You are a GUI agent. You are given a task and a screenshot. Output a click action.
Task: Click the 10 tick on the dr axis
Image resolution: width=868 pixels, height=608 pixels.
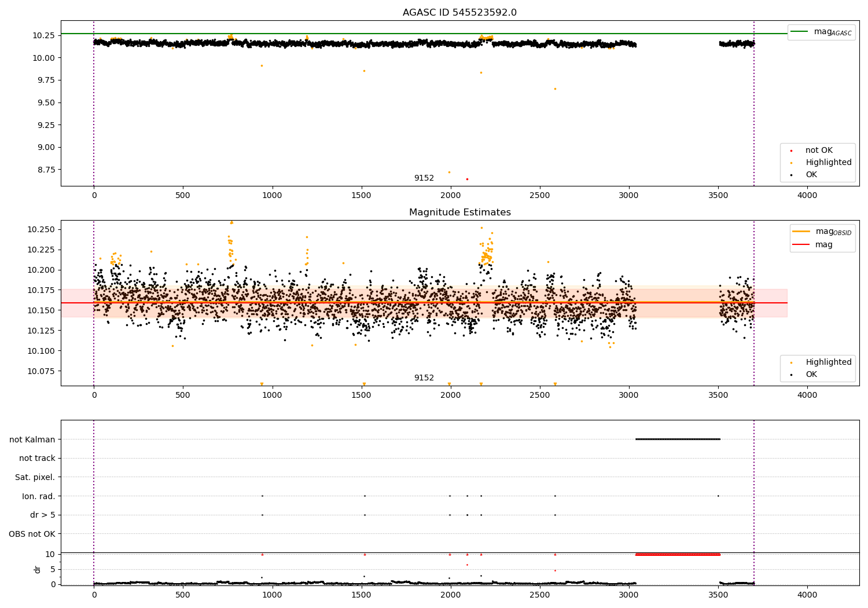click(x=50, y=554)
